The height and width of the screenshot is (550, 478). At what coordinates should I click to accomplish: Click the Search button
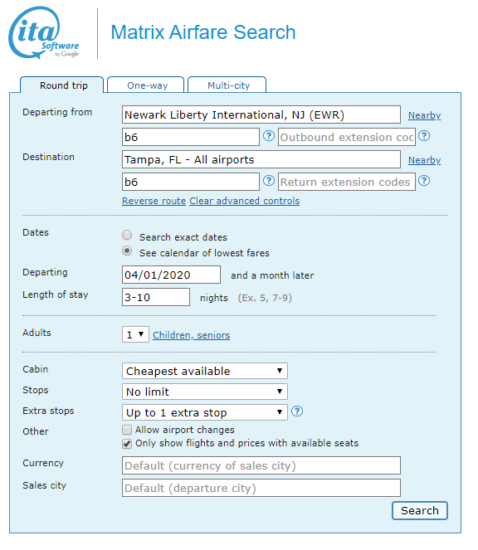point(420,511)
